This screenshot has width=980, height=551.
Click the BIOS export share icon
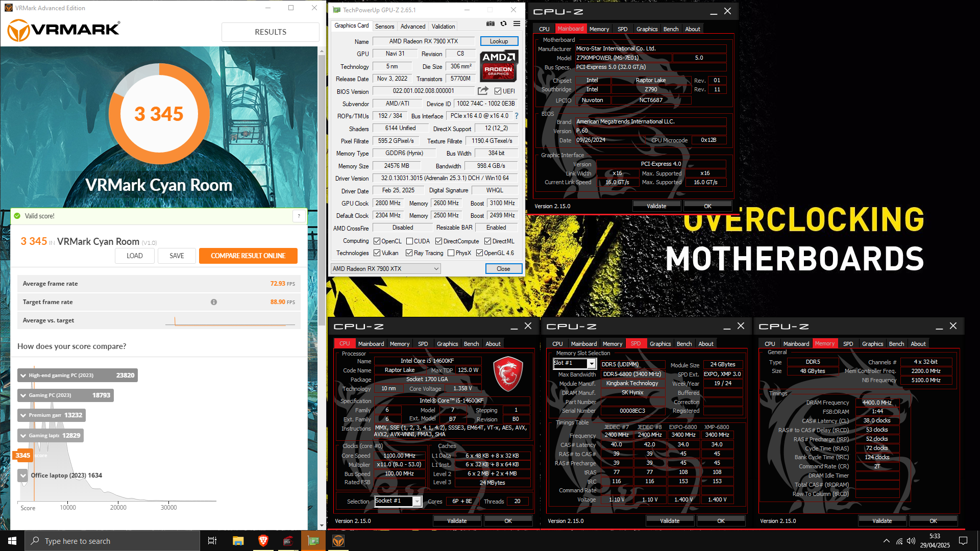[x=483, y=91]
